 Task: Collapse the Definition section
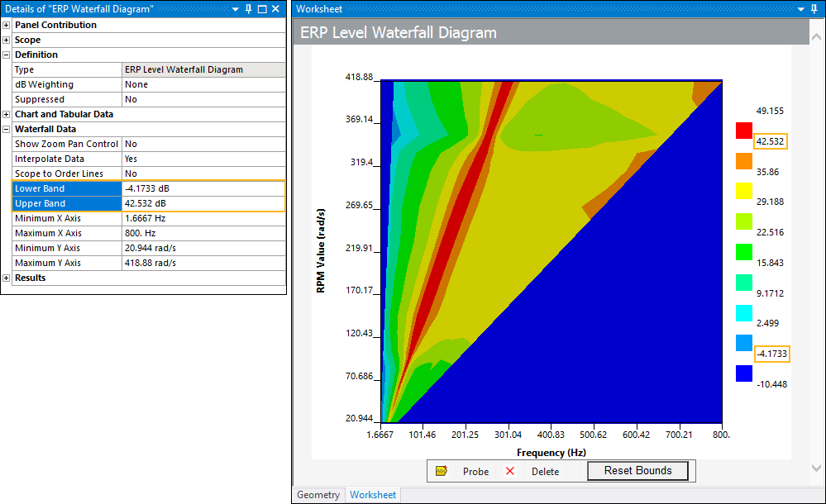point(7,55)
